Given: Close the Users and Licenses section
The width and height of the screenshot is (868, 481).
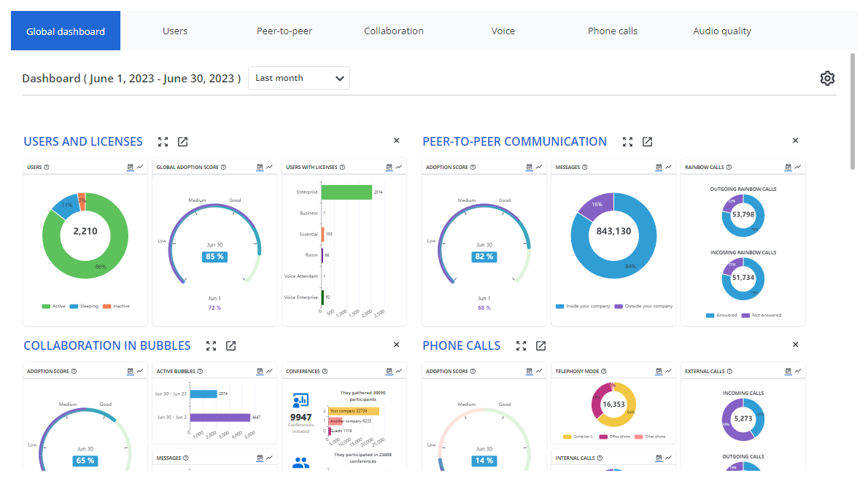Looking at the screenshot, I should click(x=396, y=141).
